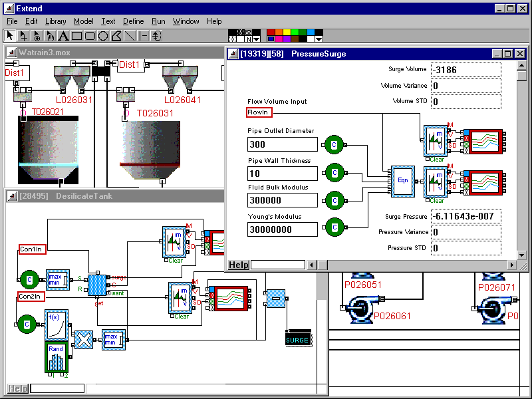Click PressureSurge scroll left arrow
Viewport: 532px width, 399px height.
312,265
